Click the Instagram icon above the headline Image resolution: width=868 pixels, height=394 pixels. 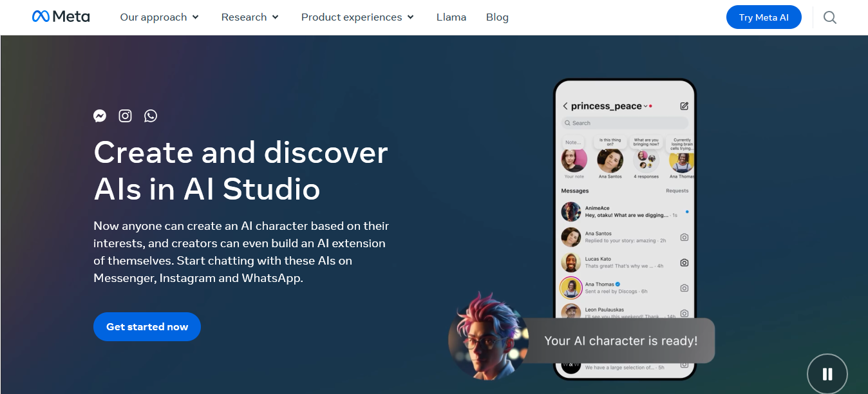[x=126, y=116]
